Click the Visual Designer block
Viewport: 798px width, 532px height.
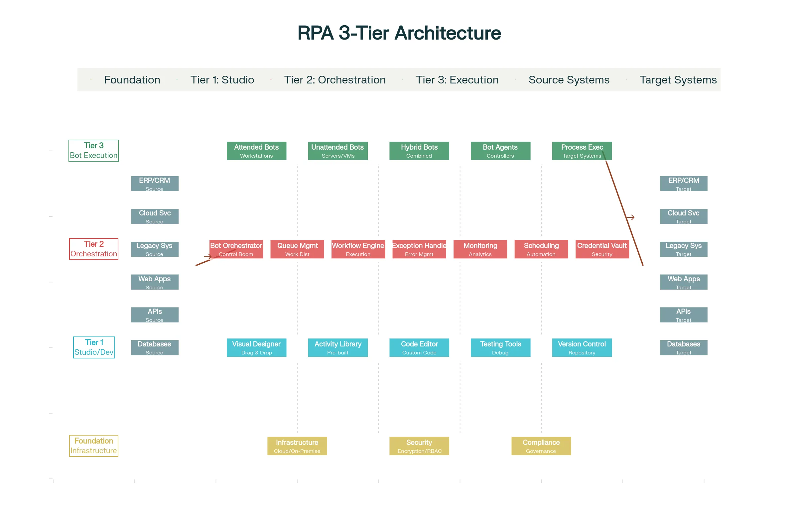click(x=256, y=347)
